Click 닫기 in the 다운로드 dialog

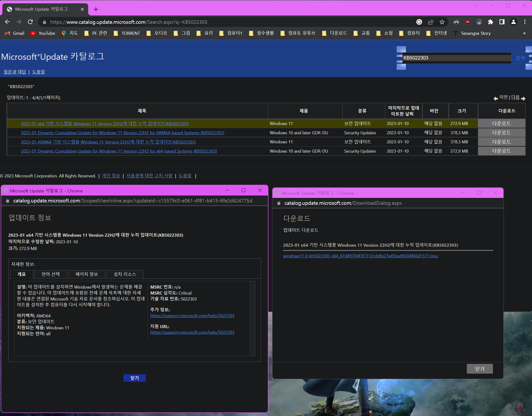480,369
